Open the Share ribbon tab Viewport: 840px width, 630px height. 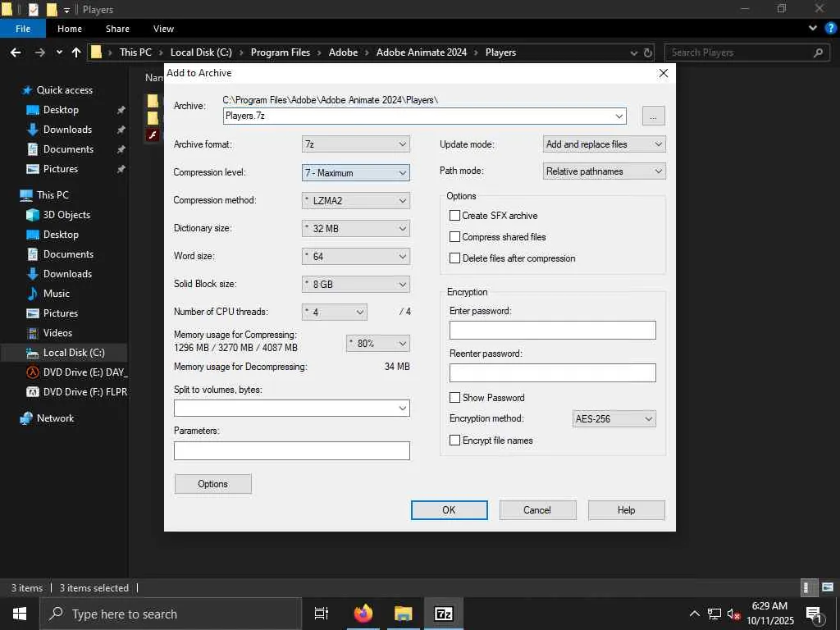tap(117, 29)
